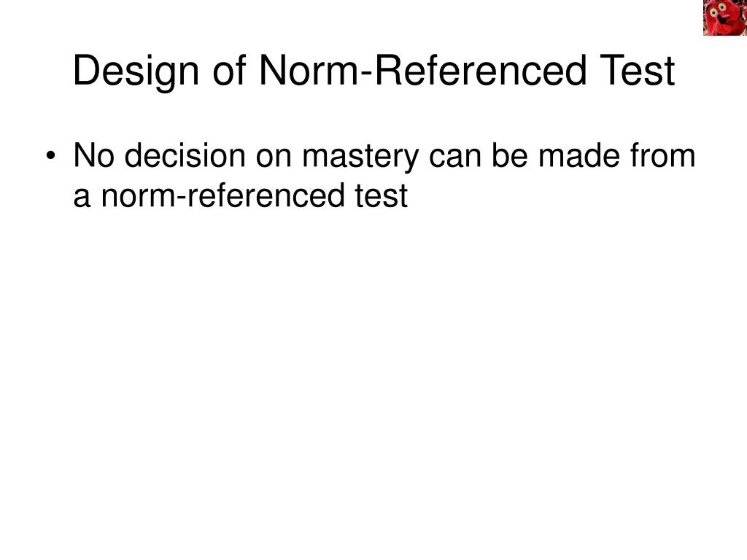
Task: Click the word "mastery" in the bullet
Action: click(x=360, y=158)
